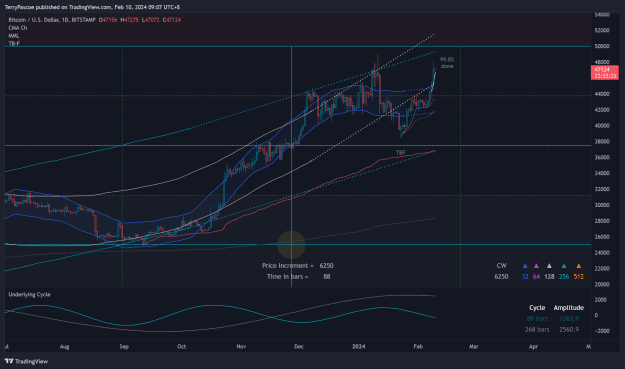625x369 pixels.
Task: Click the open value O47156
Action: (x=108, y=20)
